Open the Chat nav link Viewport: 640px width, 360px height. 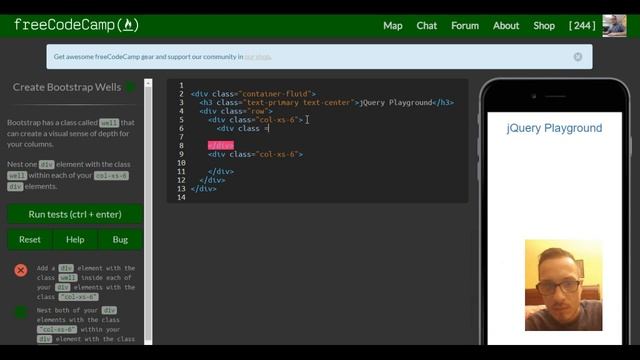(427, 26)
